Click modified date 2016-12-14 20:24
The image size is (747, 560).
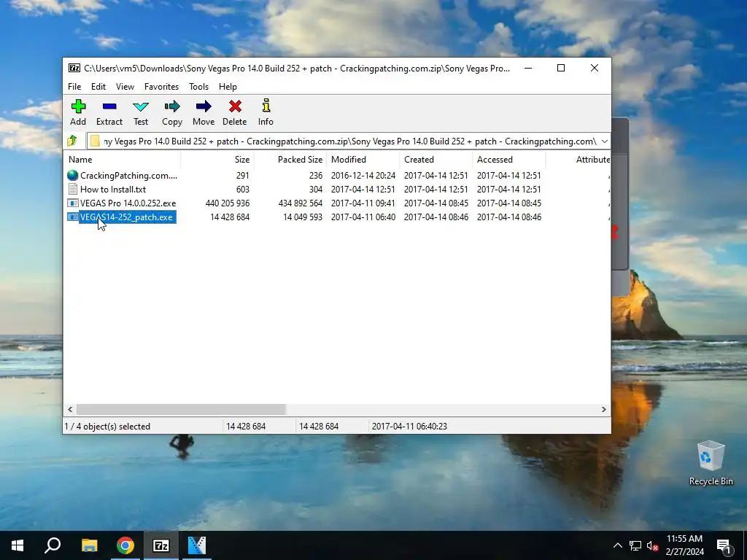coord(363,175)
